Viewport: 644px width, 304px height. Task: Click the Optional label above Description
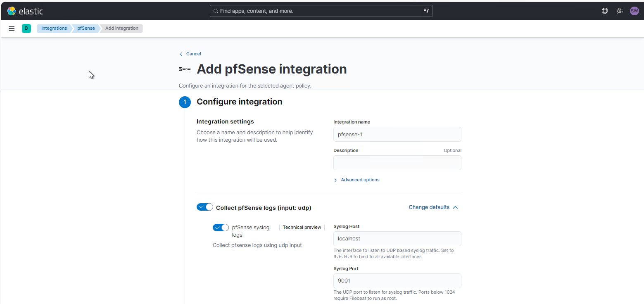(x=452, y=151)
